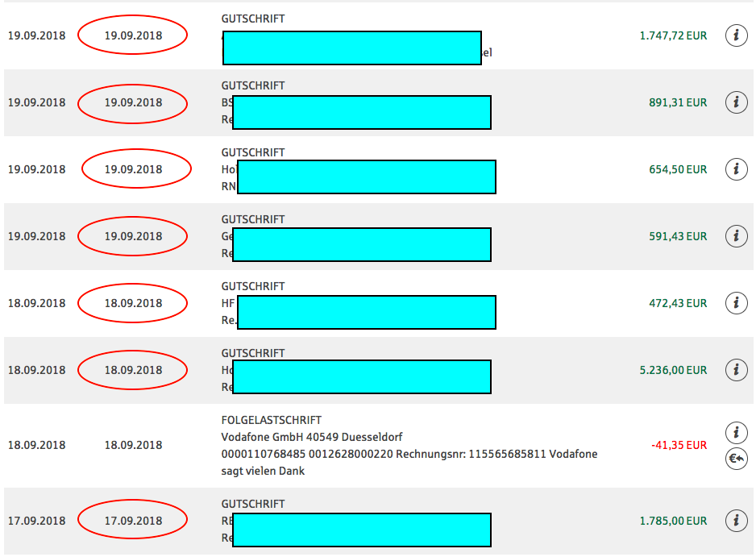Click the Vodafone Rechnungsnr reference line

[409, 455]
